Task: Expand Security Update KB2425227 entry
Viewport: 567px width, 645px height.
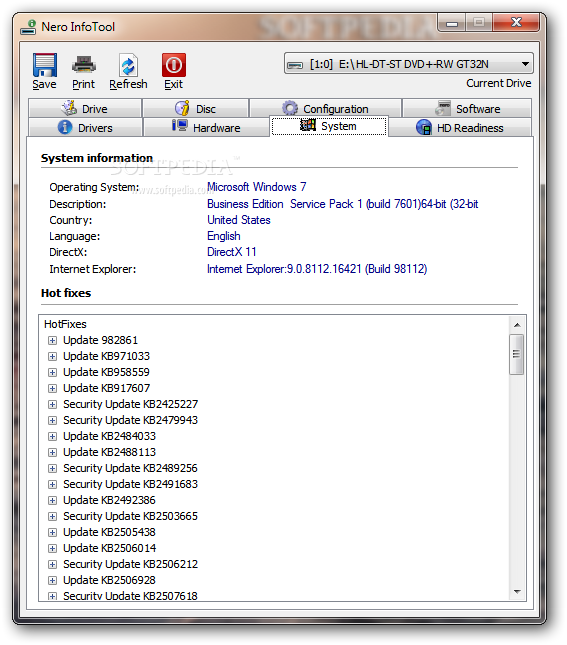Action: pos(52,404)
